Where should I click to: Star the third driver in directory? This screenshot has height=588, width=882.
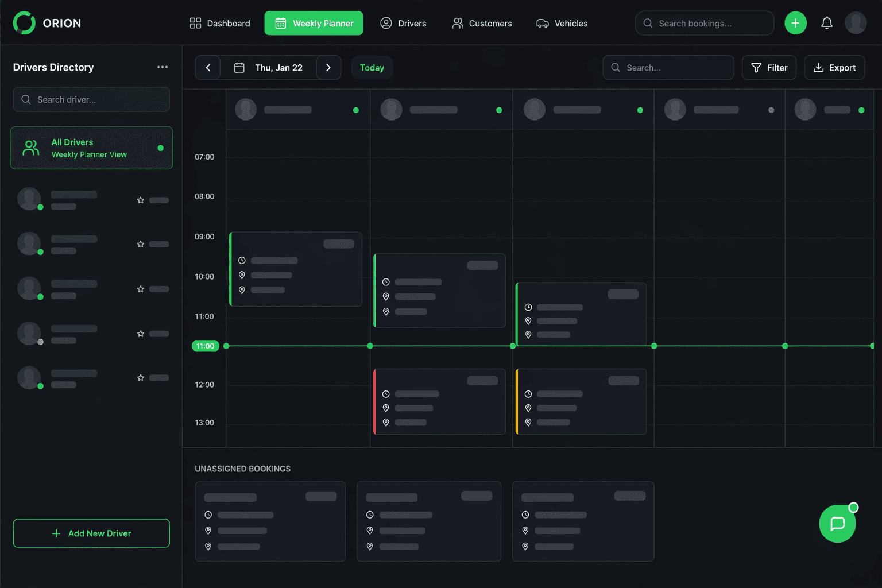click(x=141, y=289)
